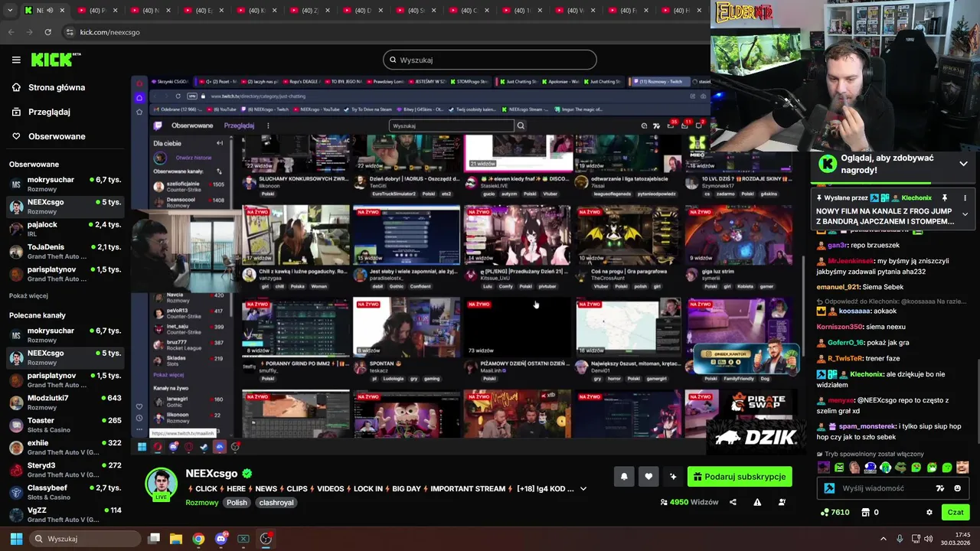Collapse the Oglądaj, aby zdobywać nagrody banner
Viewport: 980px width, 551px height.
tap(963, 164)
